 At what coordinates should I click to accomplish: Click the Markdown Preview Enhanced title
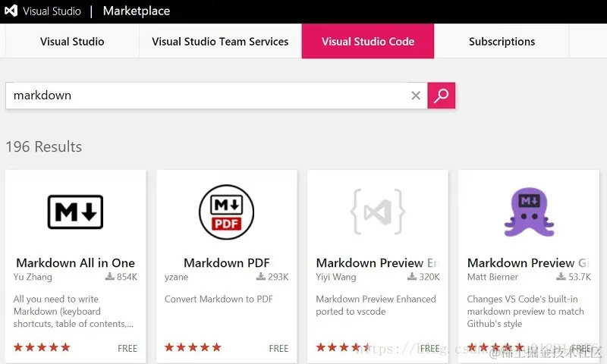(378, 263)
